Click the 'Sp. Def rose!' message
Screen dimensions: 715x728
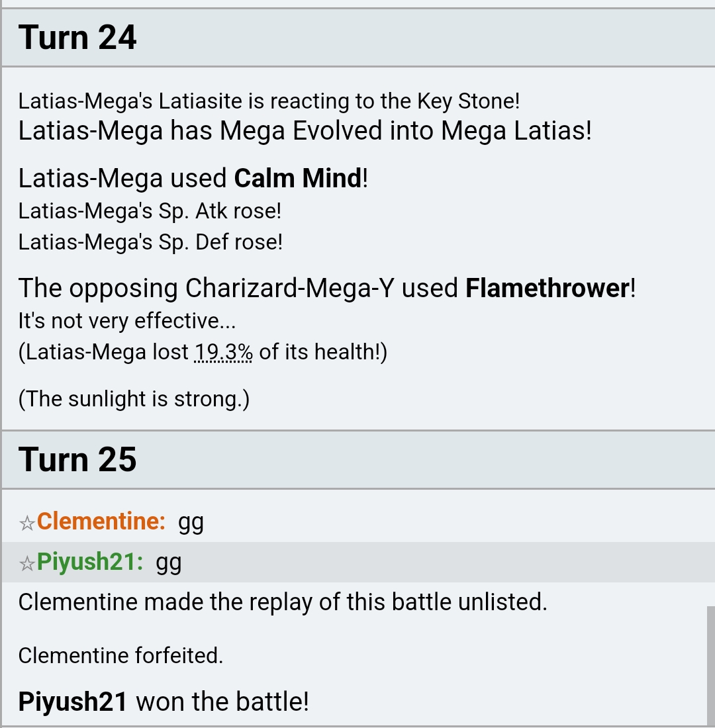coord(150,242)
